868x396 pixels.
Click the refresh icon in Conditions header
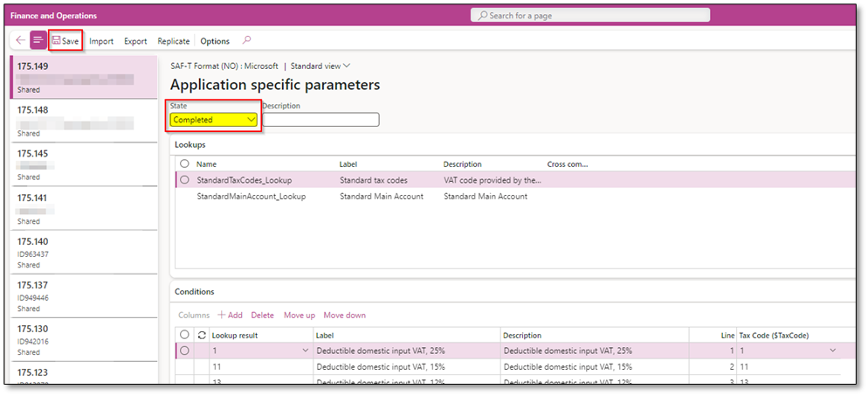203,335
